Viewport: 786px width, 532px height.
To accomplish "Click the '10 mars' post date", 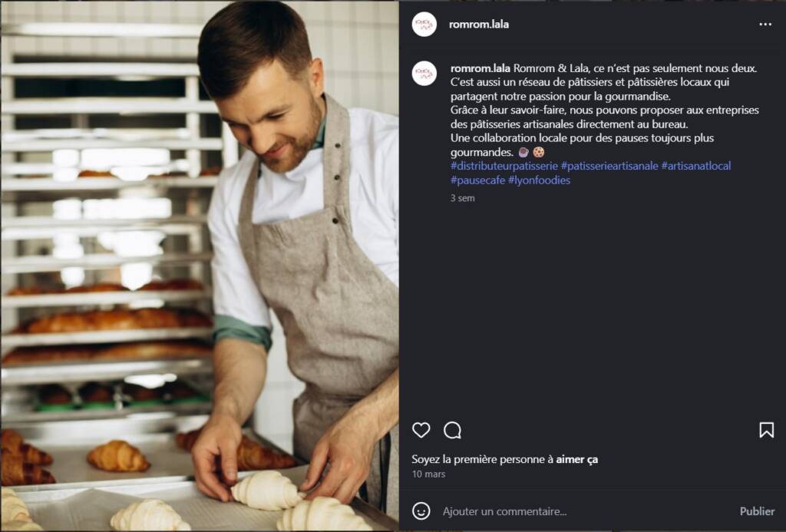I will (428, 474).
